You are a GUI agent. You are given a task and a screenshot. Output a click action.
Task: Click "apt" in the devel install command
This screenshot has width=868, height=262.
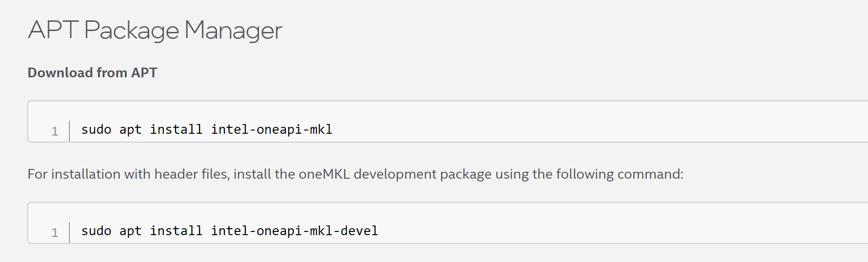point(130,231)
